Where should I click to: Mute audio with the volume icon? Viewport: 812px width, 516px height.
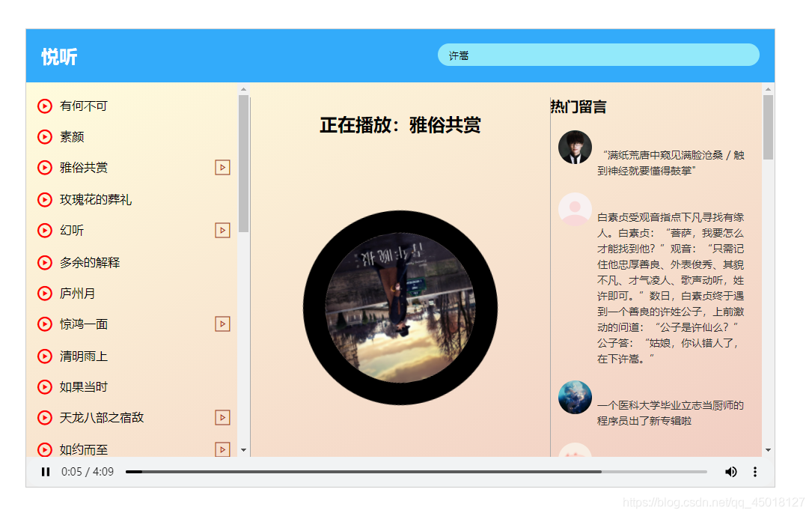(x=731, y=472)
